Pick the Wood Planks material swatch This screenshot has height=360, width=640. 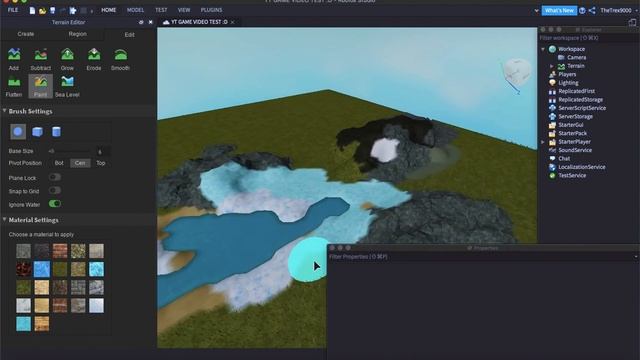point(42,324)
